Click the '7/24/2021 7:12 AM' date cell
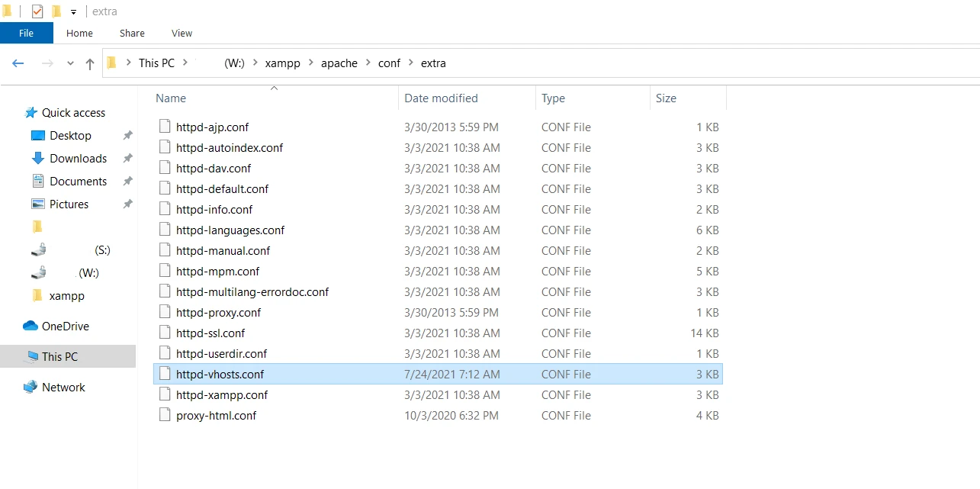Screen dimensions: 980x489 pos(452,374)
